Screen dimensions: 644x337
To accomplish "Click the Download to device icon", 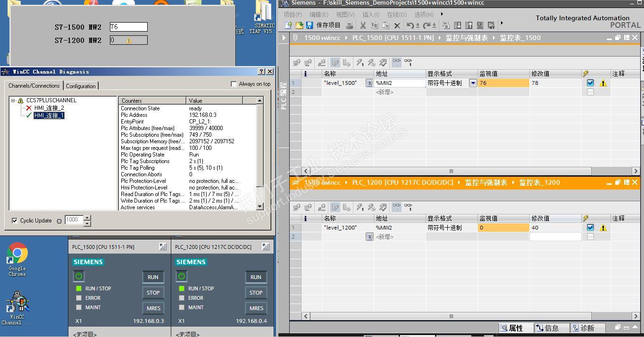I will click(x=457, y=25).
